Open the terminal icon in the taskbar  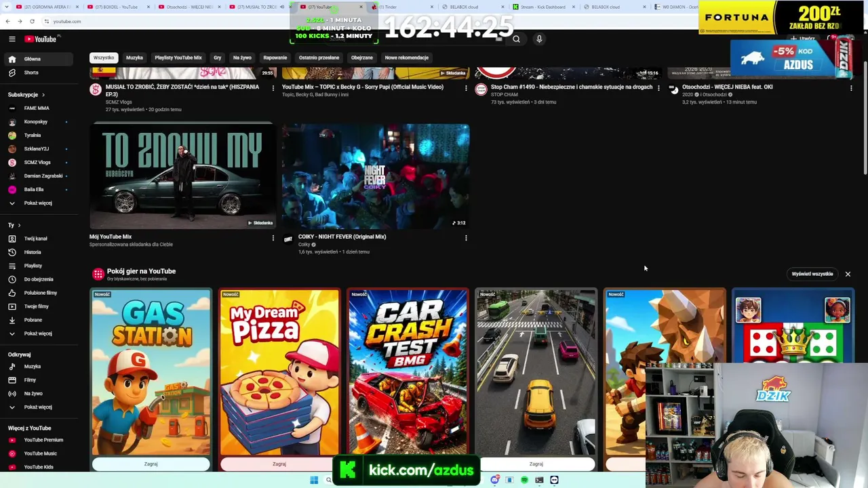[x=539, y=480]
